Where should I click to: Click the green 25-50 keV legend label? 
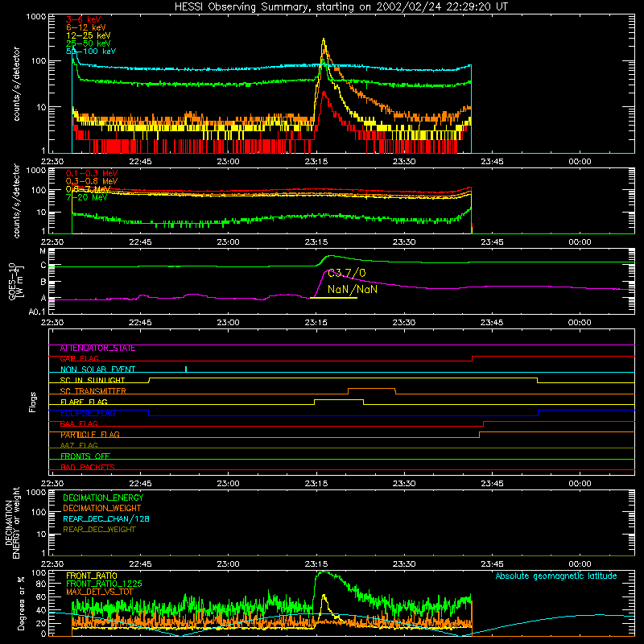[89, 43]
